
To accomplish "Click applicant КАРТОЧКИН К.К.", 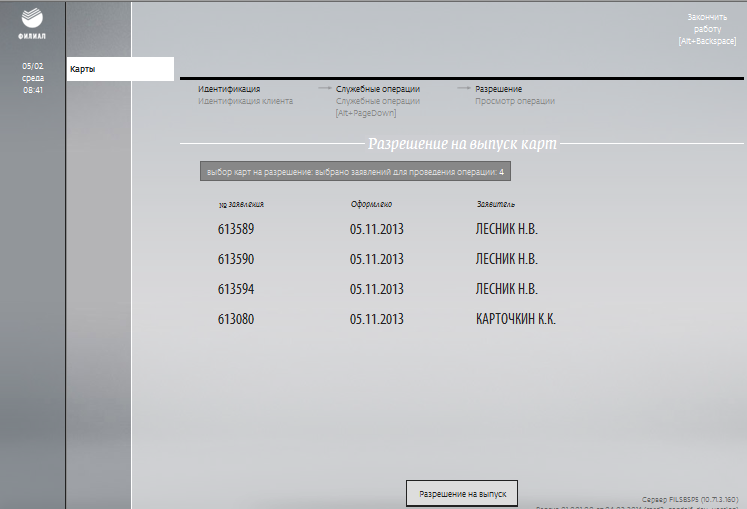I will click(x=515, y=319).
